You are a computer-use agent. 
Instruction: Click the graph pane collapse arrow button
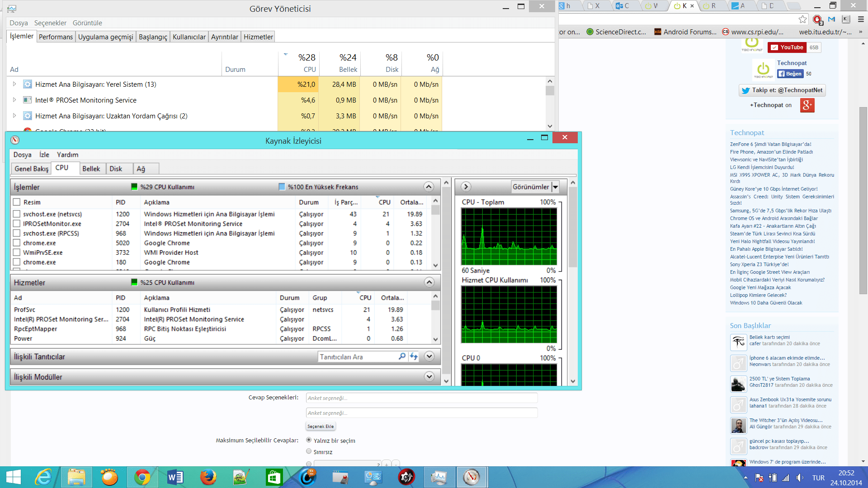click(466, 187)
